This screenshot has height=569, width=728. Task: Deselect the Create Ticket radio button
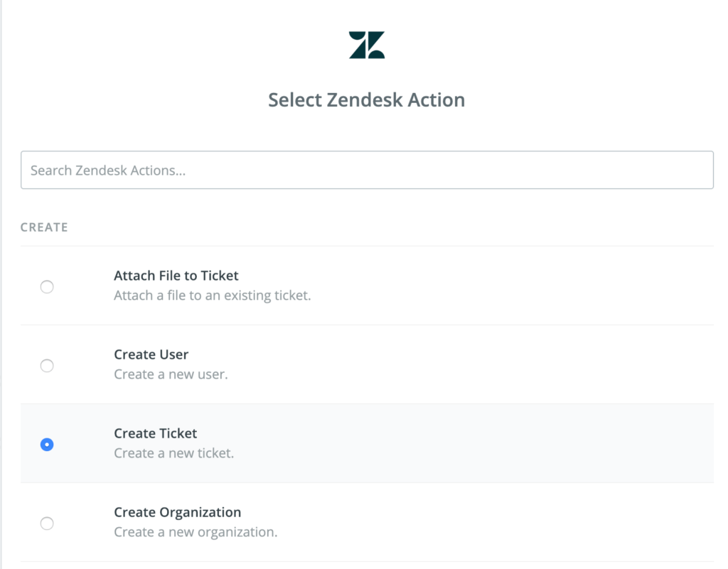(x=47, y=445)
